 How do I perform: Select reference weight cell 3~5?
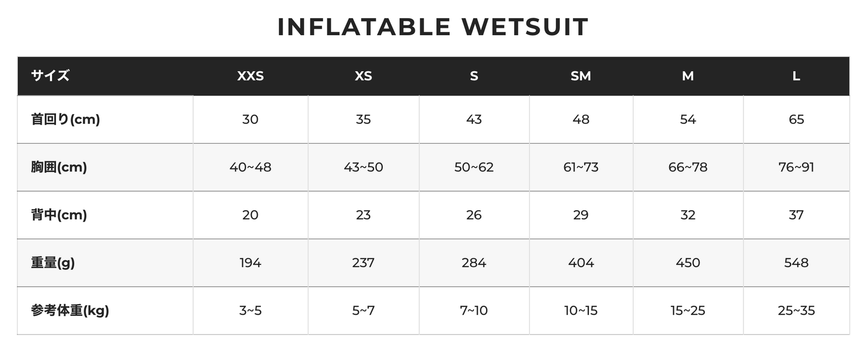(x=250, y=310)
